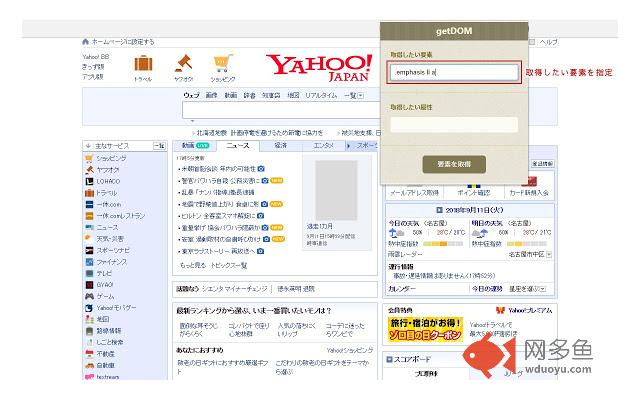Click the travel suitcase icon in header
The height and width of the screenshot is (400, 640).
pyautogui.click(x=143, y=63)
